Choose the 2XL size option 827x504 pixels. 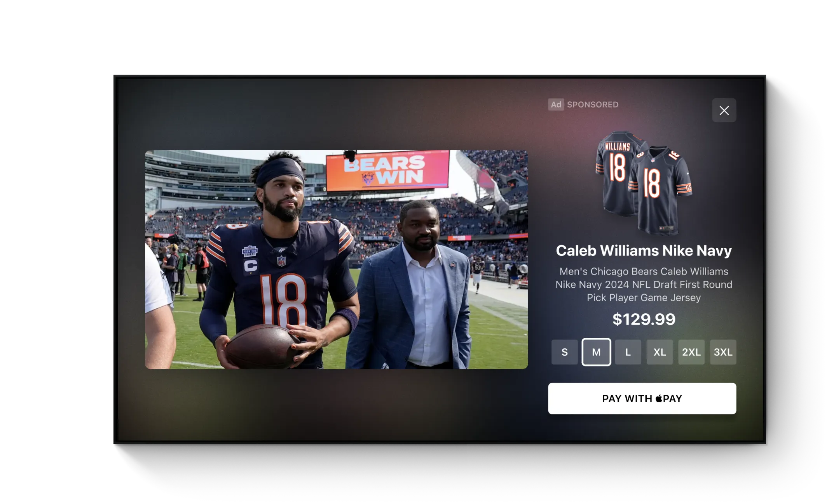(x=691, y=352)
